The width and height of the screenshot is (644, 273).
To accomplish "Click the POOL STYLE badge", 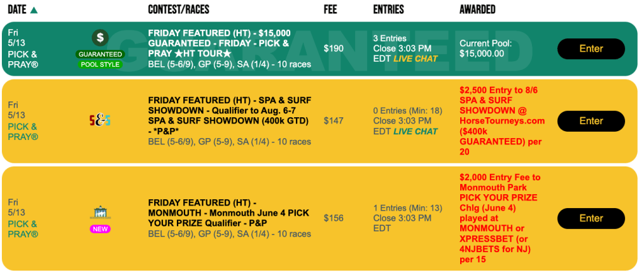I will pyautogui.click(x=100, y=64).
